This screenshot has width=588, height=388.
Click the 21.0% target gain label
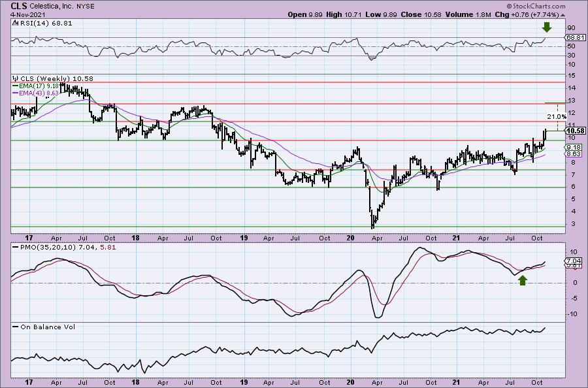point(557,116)
